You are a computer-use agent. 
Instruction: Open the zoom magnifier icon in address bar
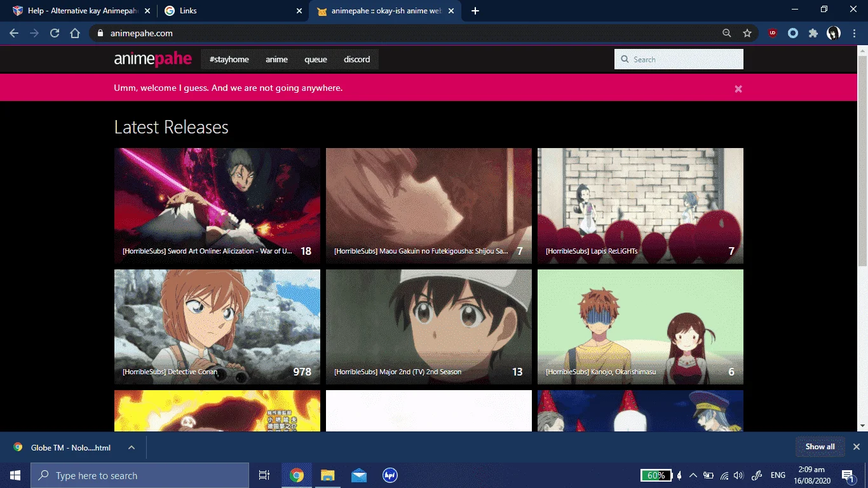(727, 33)
